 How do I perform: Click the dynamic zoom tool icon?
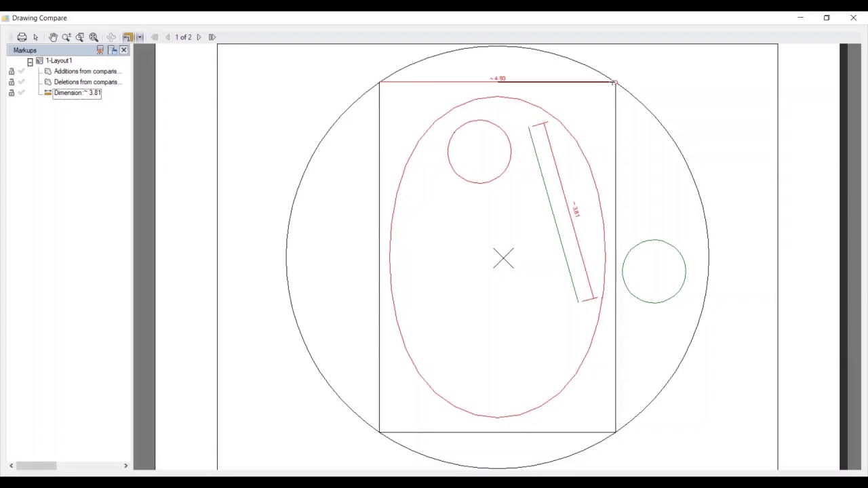(x=94, y=37)
